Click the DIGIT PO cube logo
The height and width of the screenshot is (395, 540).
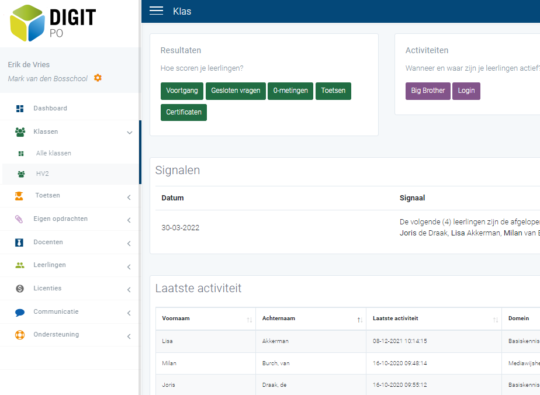coord(28,23)
